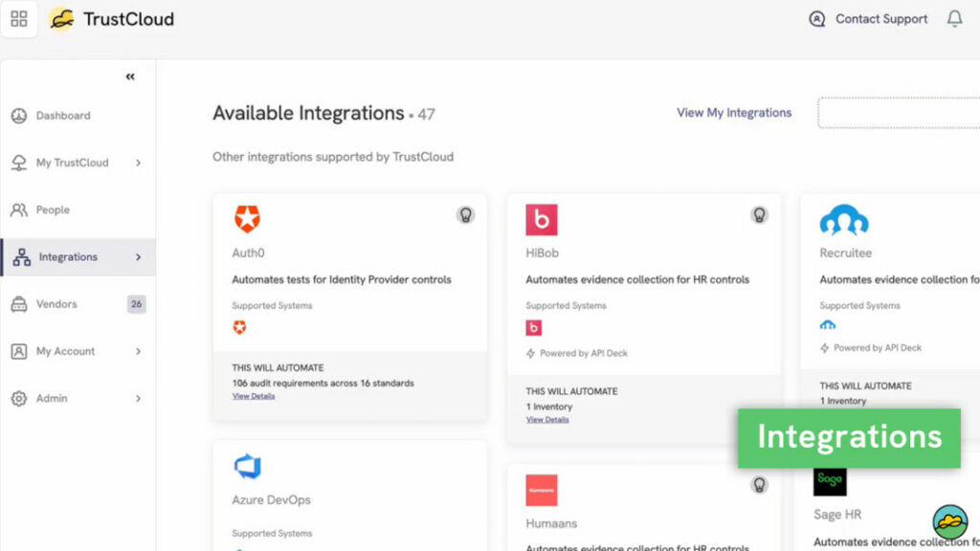Click the Azure DevOps logo
The height and width of the screenshot is (551, 980).
[x=248, y=466]
